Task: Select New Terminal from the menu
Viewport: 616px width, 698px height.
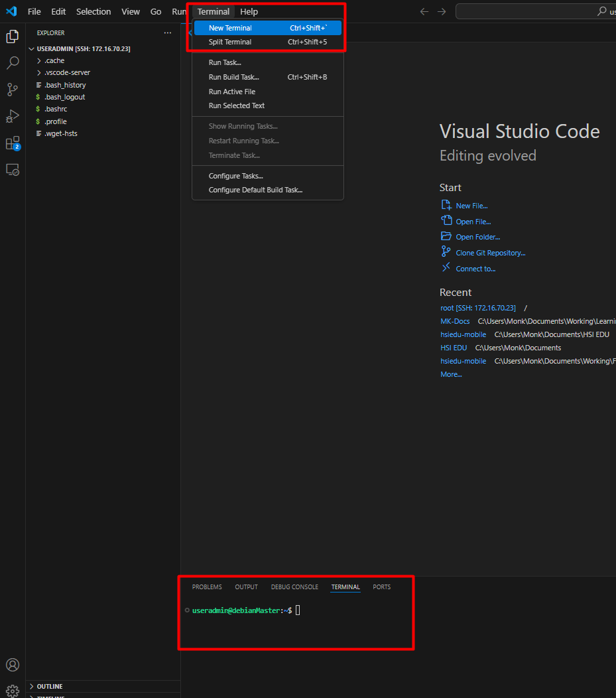Action: click(x=230, y=28)
